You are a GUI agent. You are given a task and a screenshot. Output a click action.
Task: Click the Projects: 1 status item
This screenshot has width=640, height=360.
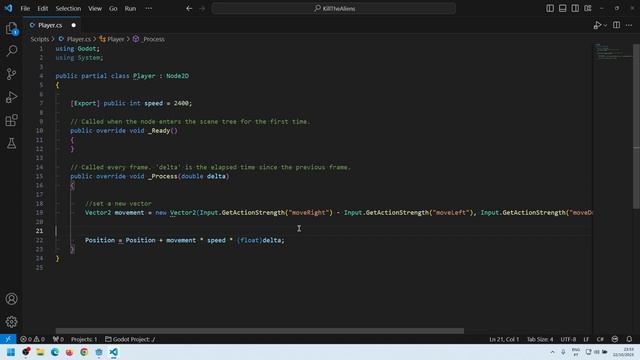[x=84, y=339]
